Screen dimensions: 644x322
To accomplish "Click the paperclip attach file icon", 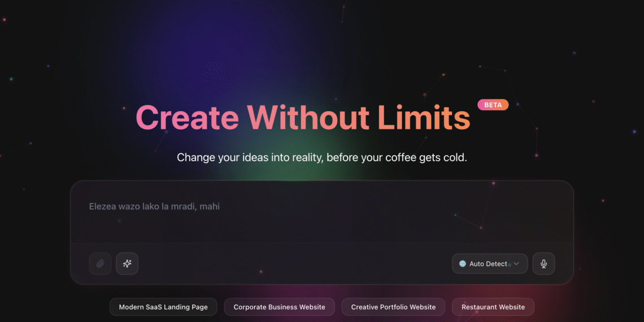I will coord(100,264).
